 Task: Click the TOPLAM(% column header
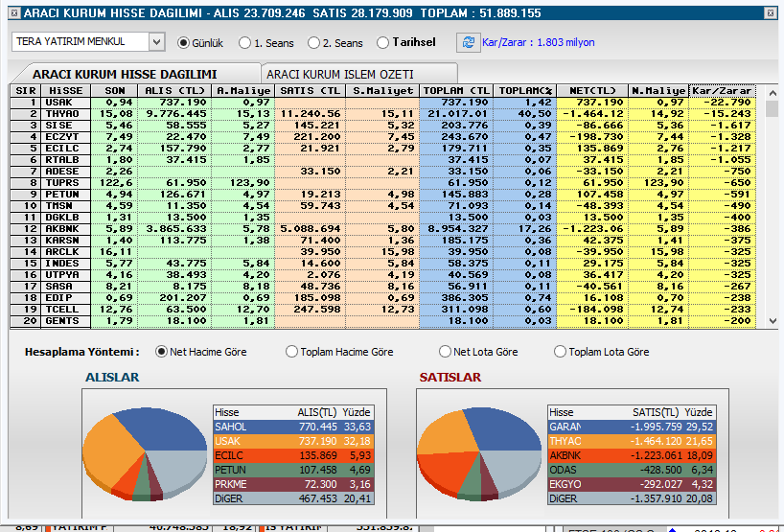coord(525,90)
